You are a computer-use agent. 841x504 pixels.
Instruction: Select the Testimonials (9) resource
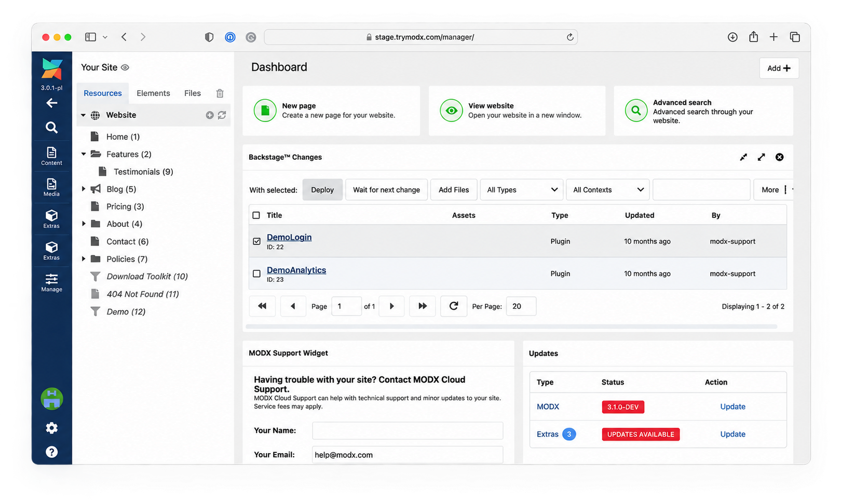(143, 172)
